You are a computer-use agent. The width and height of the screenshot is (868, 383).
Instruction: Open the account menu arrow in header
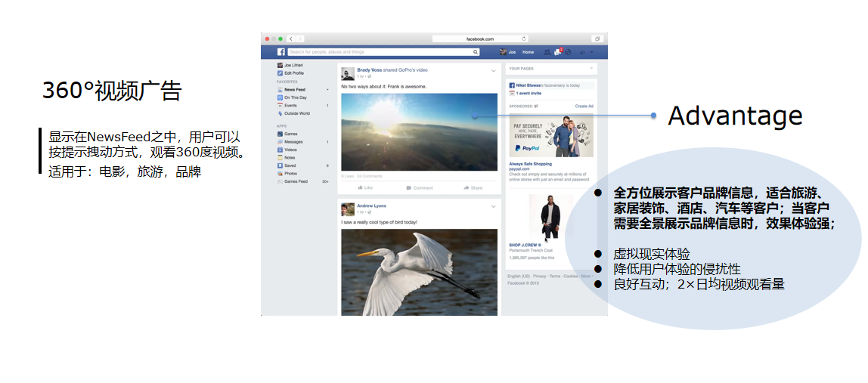[x=592, y=52]
